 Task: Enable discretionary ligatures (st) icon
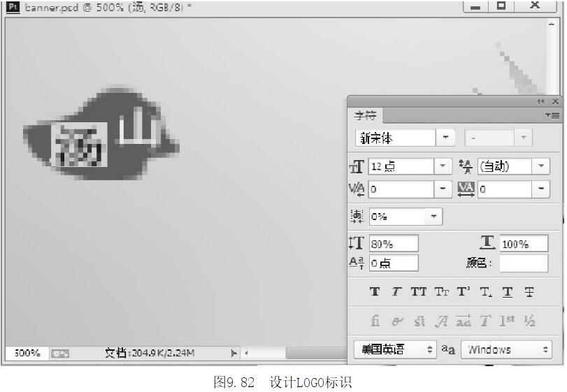tap(419, 321)
